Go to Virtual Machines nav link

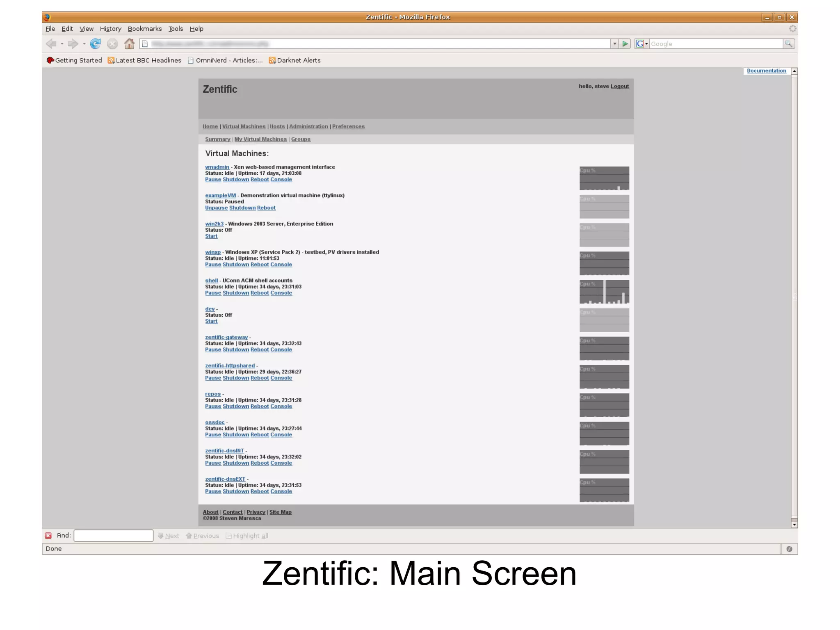pyautogui.click(x=244, y=126)
